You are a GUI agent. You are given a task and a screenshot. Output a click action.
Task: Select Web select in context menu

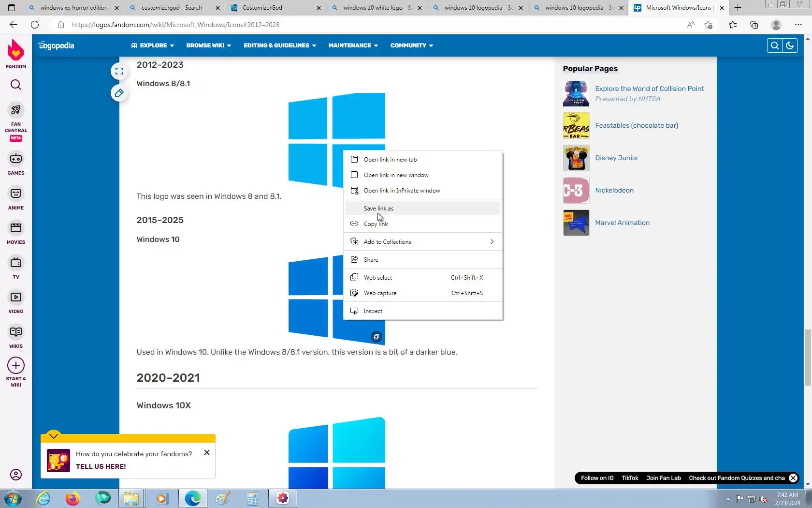pos(423,278)
